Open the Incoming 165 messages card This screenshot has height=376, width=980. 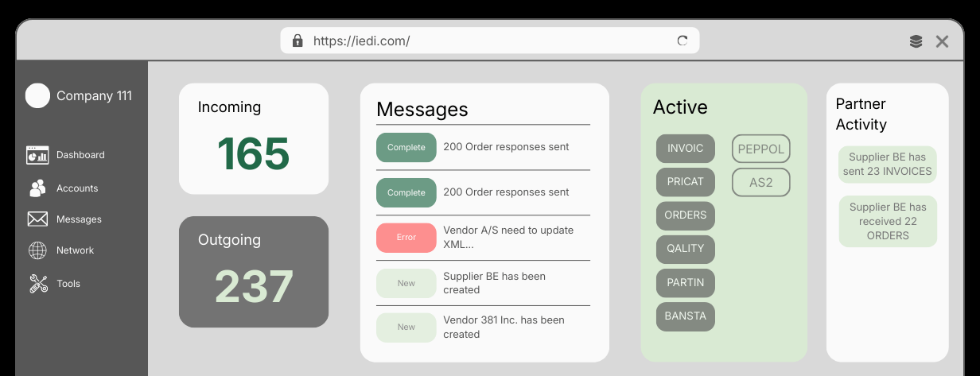253,139
